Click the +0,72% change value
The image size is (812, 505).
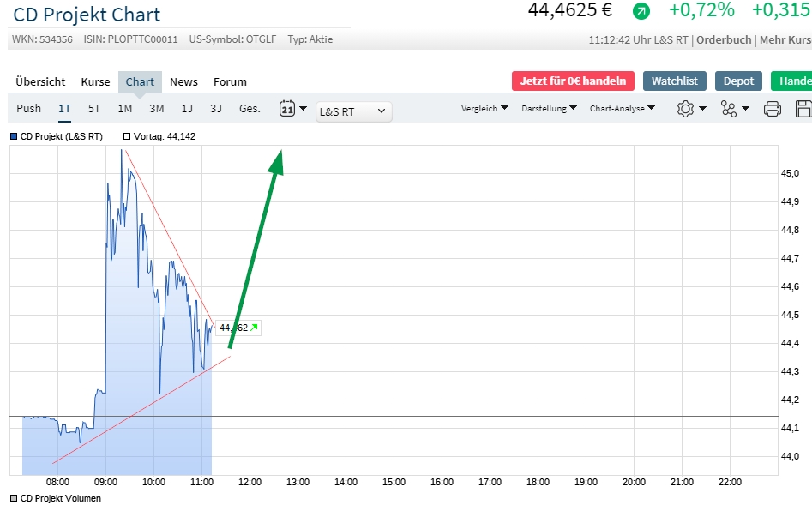pyautogui.click(x=701, y=9)
